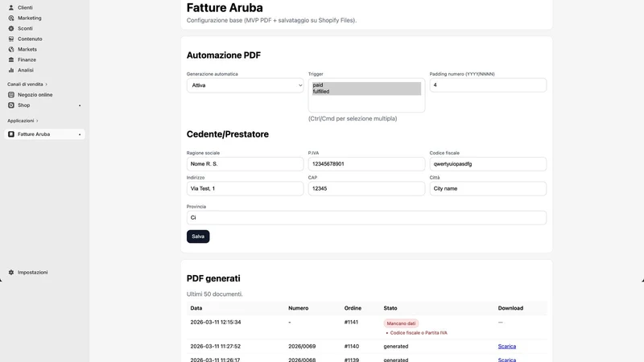Click the Shop app icon
644x362 pixels.
[11, 105]
